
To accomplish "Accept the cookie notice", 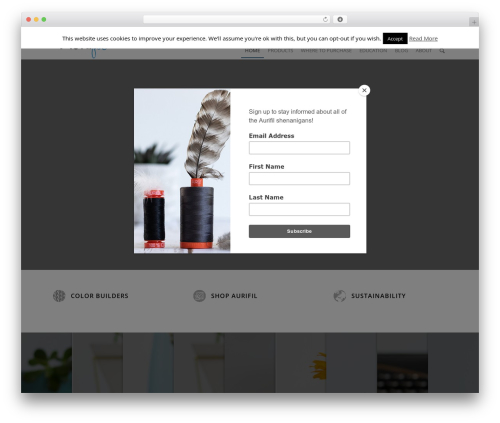I will tap(395, 39).
